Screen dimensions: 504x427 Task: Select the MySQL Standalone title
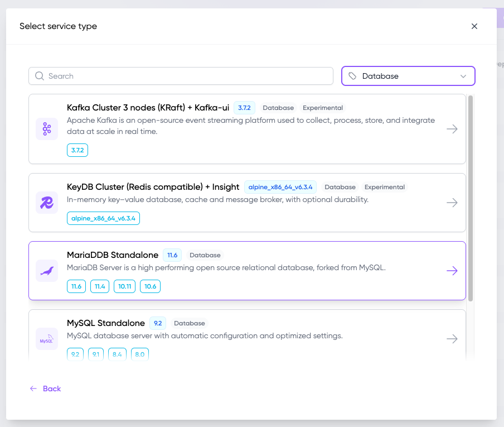click(x=106, y=323)
